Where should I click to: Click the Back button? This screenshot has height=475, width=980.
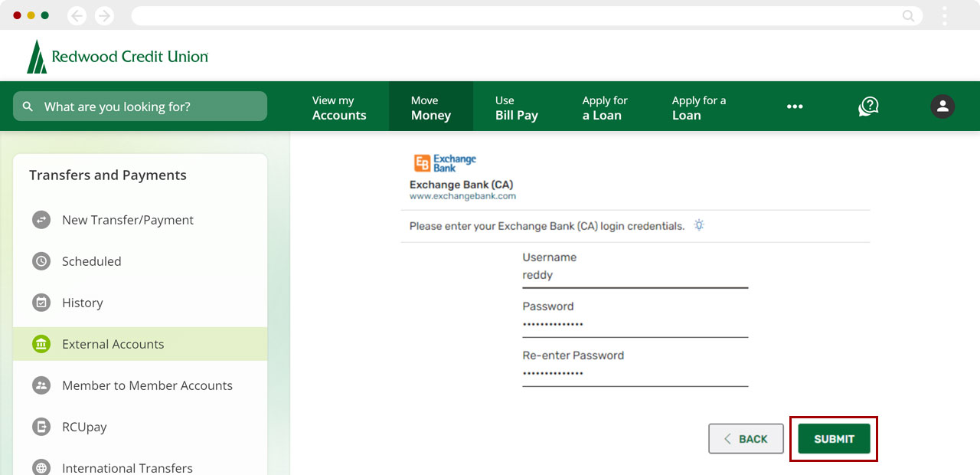point(746,439)
